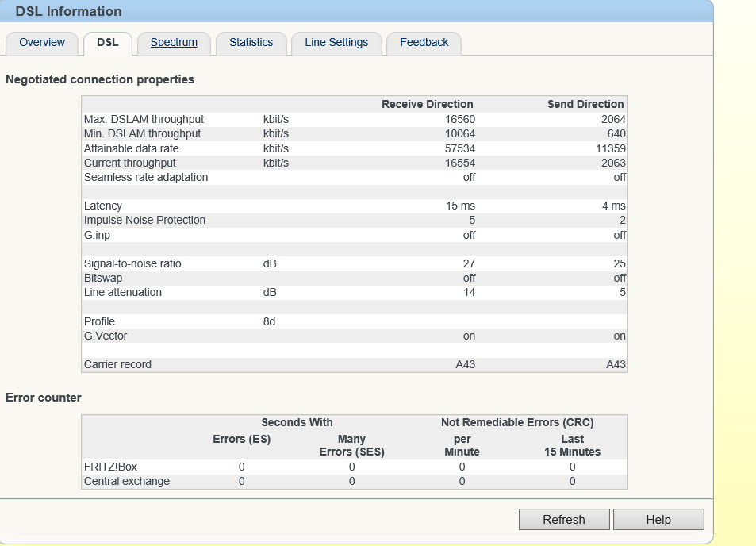Open the Line Settings tab
This screenshot has width=756, height=546.
(336, 43)
